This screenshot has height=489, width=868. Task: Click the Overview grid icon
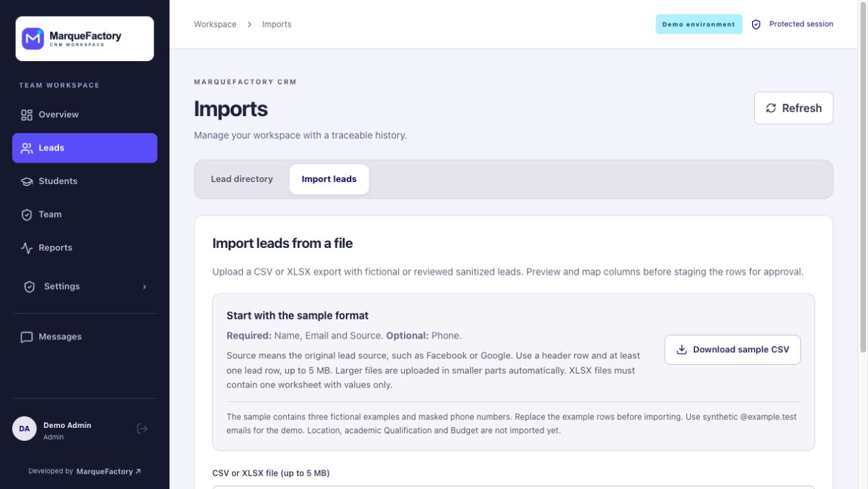coord(27,115)
